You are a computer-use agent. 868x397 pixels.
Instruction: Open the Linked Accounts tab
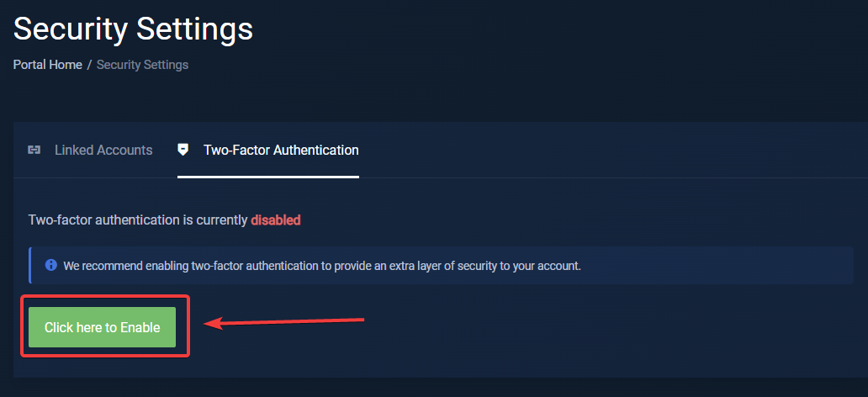tap(103, 150)
